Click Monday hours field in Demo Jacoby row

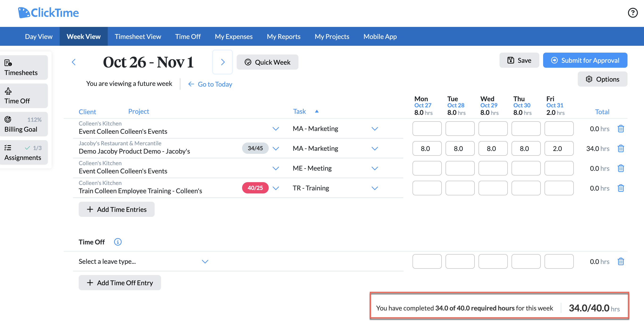click(427, 148)
